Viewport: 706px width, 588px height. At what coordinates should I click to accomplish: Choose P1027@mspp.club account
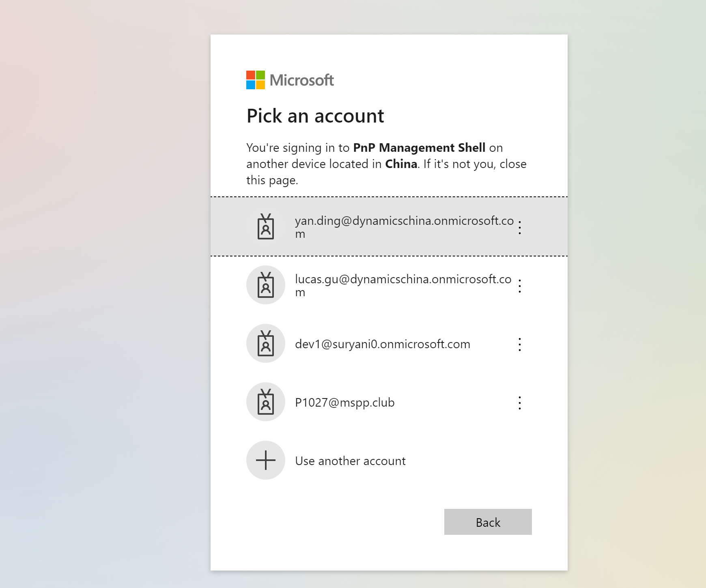pyautogui.click(x=389, y=402)
